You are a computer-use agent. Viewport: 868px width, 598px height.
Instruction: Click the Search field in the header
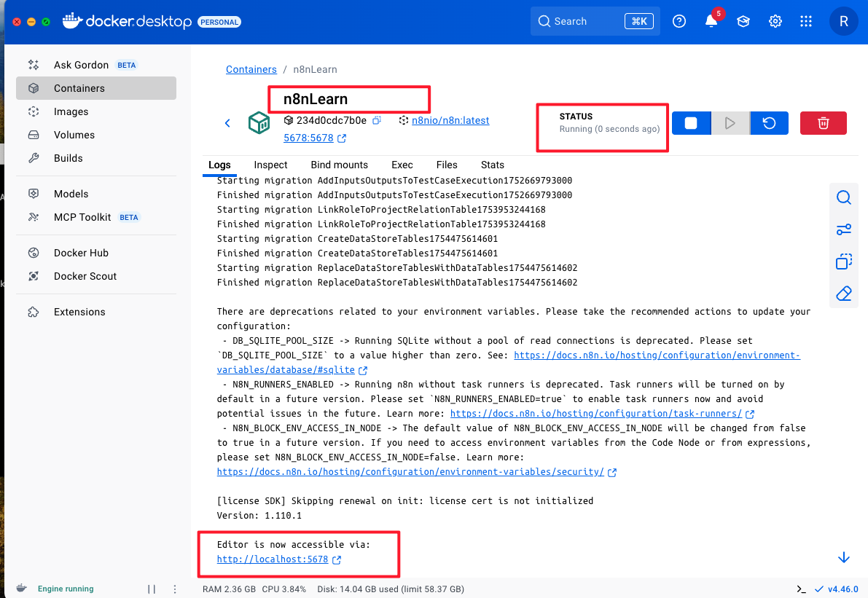[x=595, y=21]
